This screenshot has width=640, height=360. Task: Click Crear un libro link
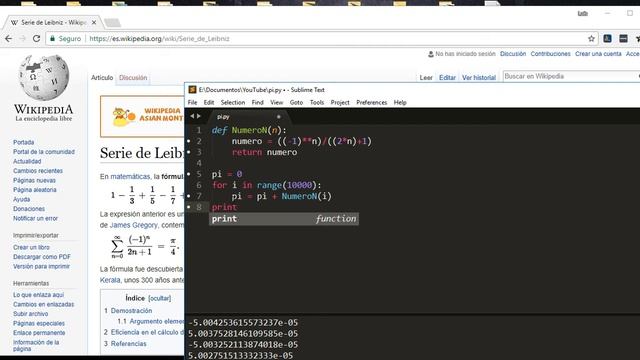[31, 247]
